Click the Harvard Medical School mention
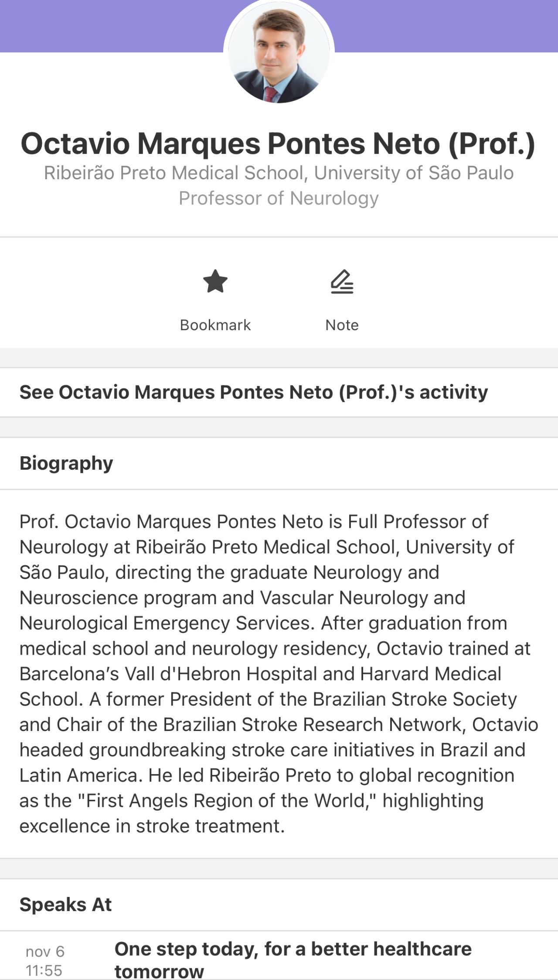Image resolution: width=558 pixels, height=980 pixels. pos(431,674)
